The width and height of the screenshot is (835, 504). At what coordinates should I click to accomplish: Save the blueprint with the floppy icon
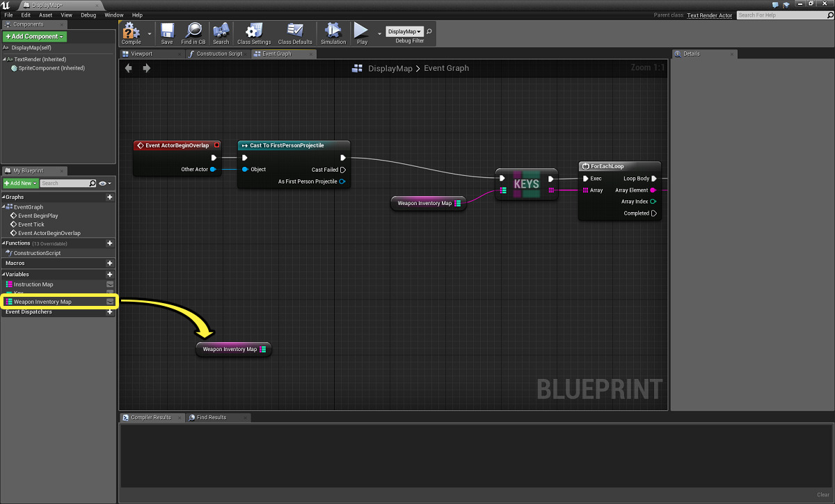tap(167, 31)
